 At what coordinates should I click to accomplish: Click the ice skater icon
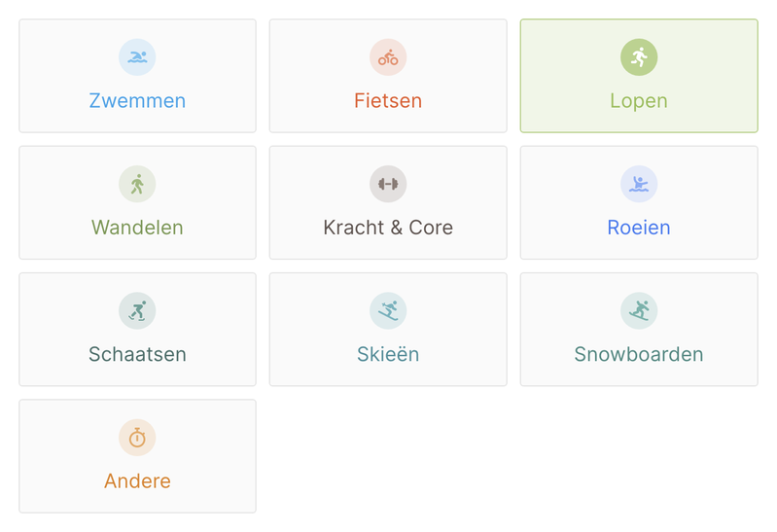137,311
